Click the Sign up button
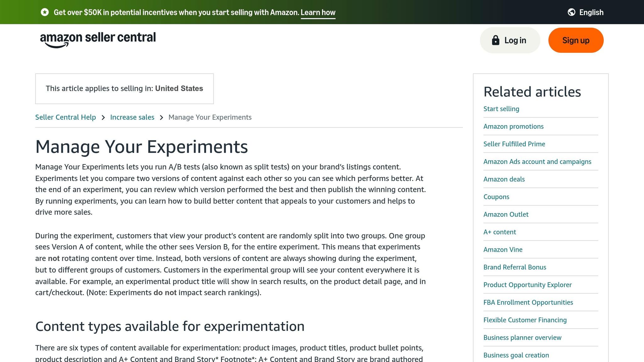The image size is (644, 362). [x=575, y=40]
